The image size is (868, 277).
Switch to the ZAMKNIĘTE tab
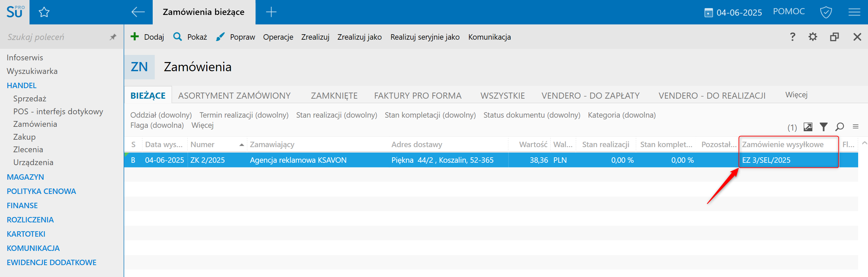[x=334, y=96]
